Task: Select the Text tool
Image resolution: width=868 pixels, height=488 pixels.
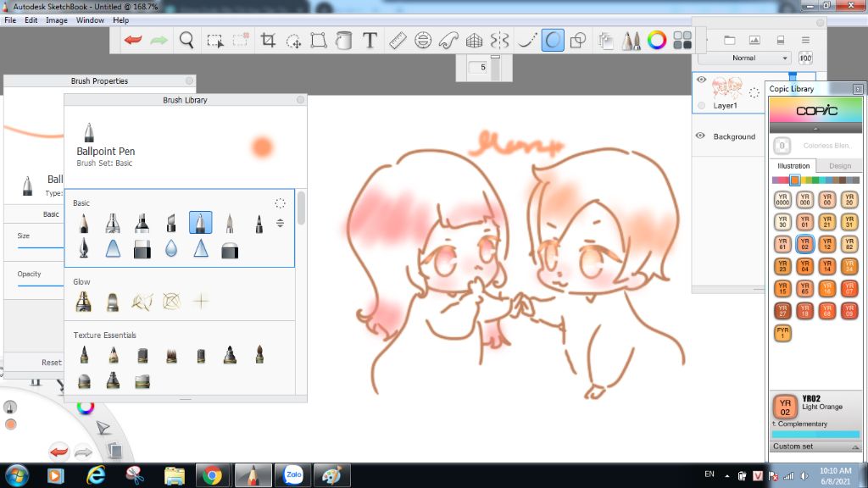Action: (x=370, y=41)
